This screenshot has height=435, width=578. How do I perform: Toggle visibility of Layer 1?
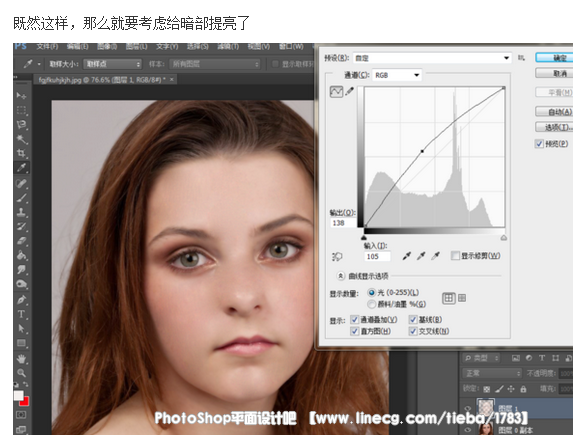[467, 408]
